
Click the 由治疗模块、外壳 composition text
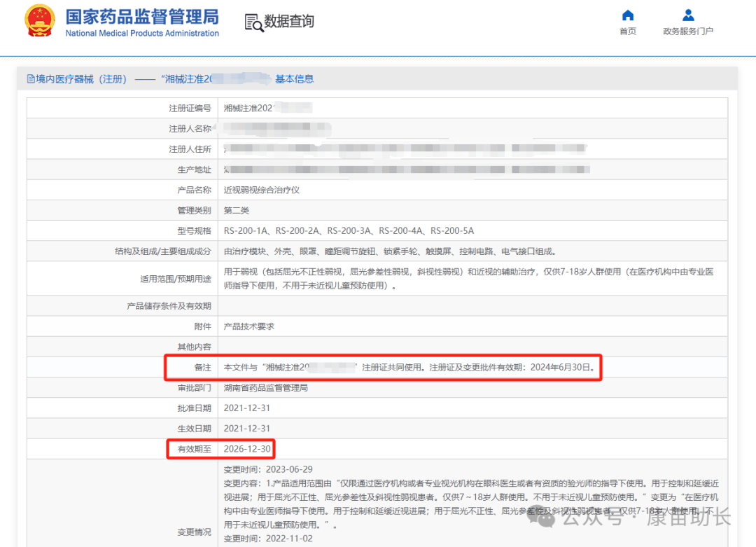391,251
